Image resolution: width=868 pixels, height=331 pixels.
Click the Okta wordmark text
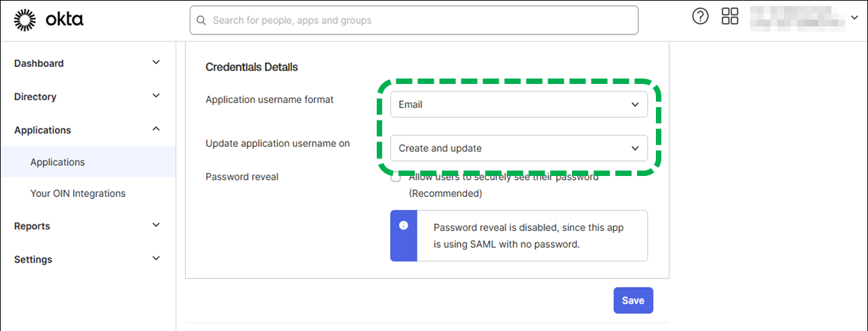point(64,20)
